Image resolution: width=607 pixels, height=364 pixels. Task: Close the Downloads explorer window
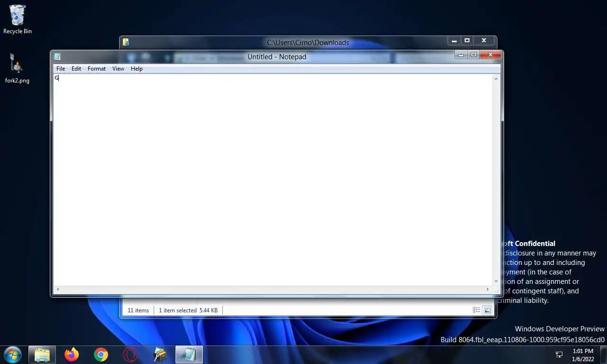pos(484,41)
